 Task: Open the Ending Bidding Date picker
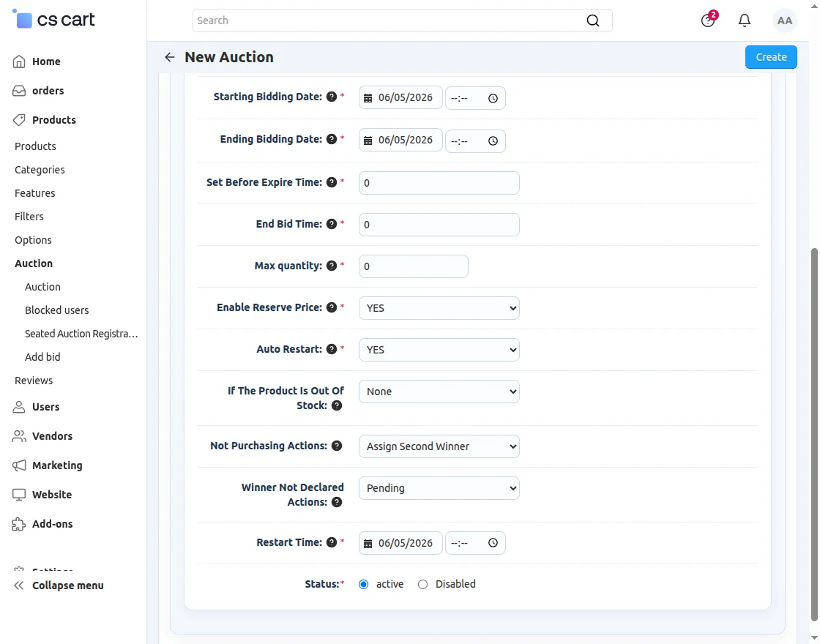400,140
